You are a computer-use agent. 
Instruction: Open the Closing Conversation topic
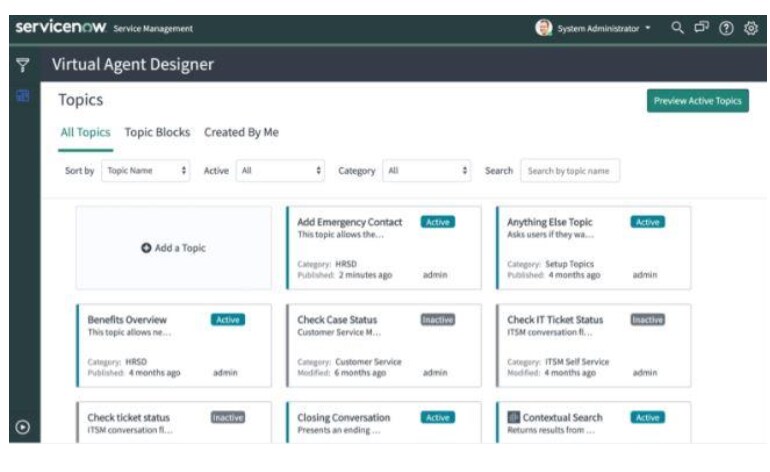pyautogui.click(x=384, y=422)
